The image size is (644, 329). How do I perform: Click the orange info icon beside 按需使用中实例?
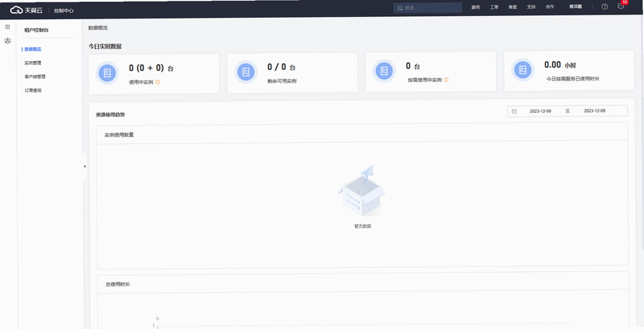(447, 80)
